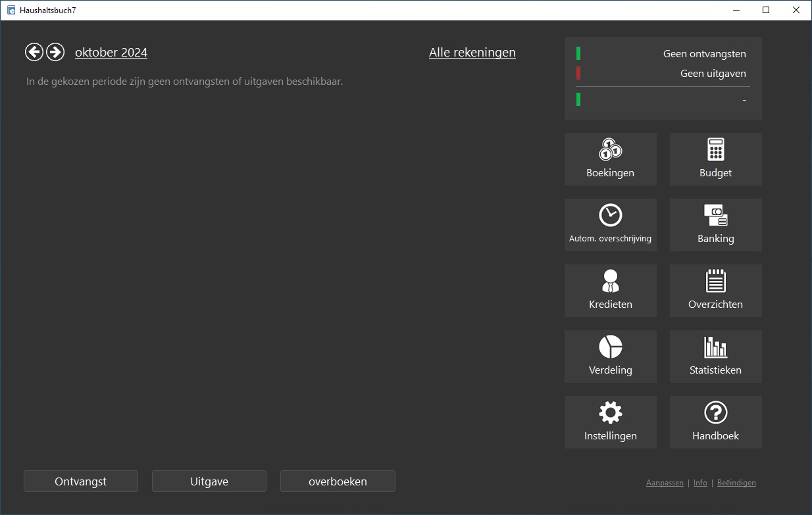
Task: Open the Budget calculator tile
Action: point(715,159)
